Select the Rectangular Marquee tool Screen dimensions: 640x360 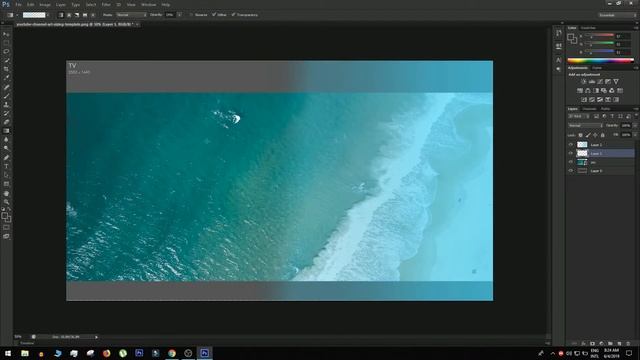[6, 43]
